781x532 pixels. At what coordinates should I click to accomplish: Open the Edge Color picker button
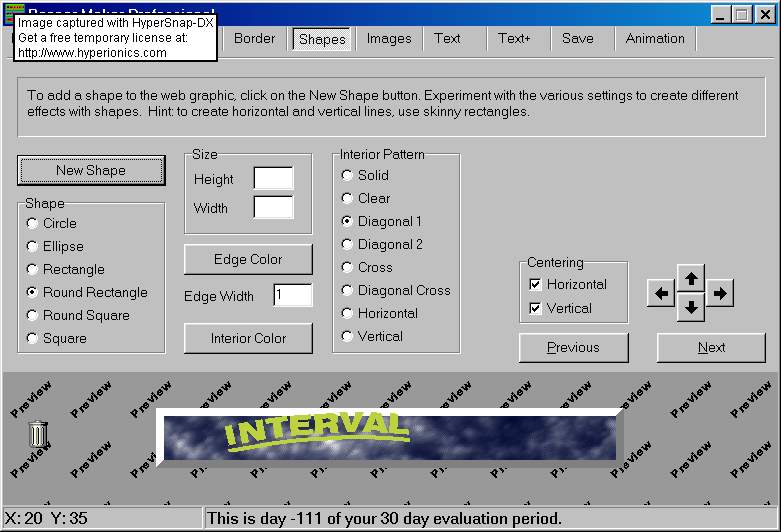point(248,259)
